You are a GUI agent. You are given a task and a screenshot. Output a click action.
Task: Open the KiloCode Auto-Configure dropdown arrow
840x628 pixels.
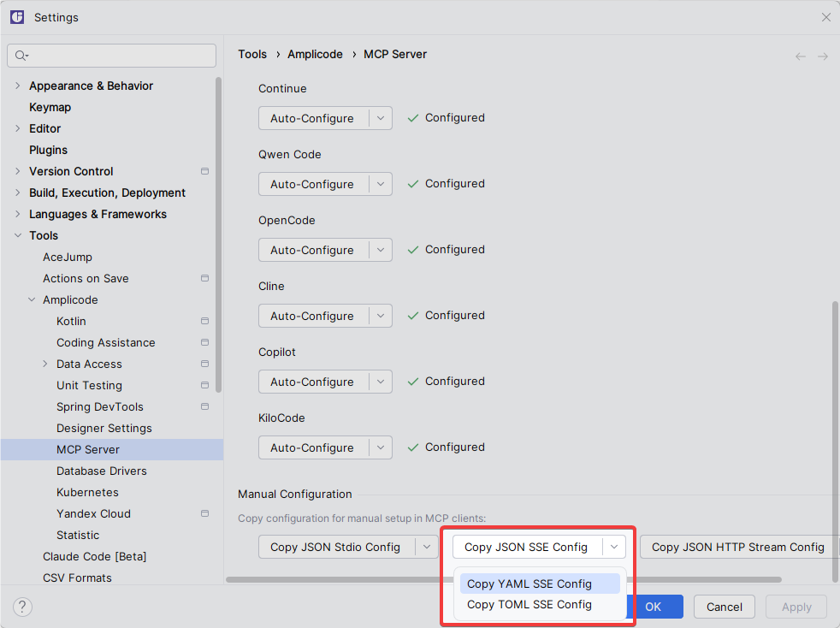pos(381,448)
